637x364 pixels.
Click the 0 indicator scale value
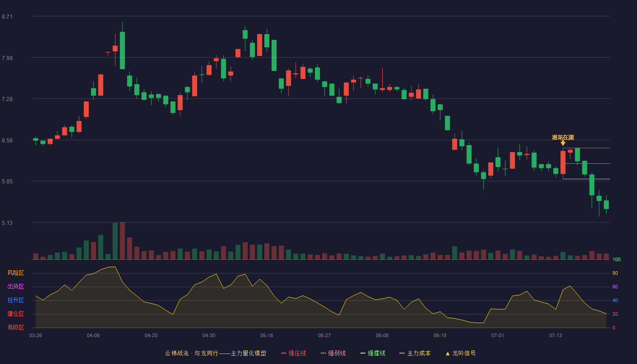click(x=614, y=328)
